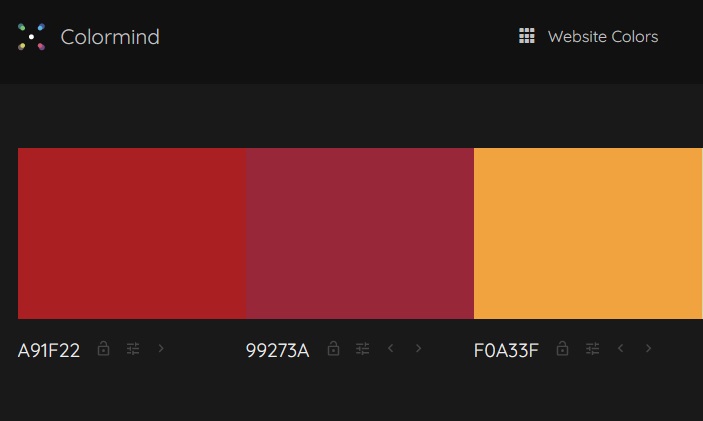Screen dimensions: 703x421
Task: Lock the F0A33F color
Action: (x=562, y=348)
